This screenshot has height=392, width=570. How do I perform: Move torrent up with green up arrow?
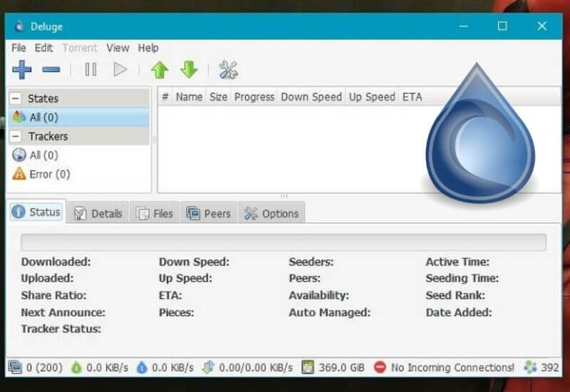(160, 70)
